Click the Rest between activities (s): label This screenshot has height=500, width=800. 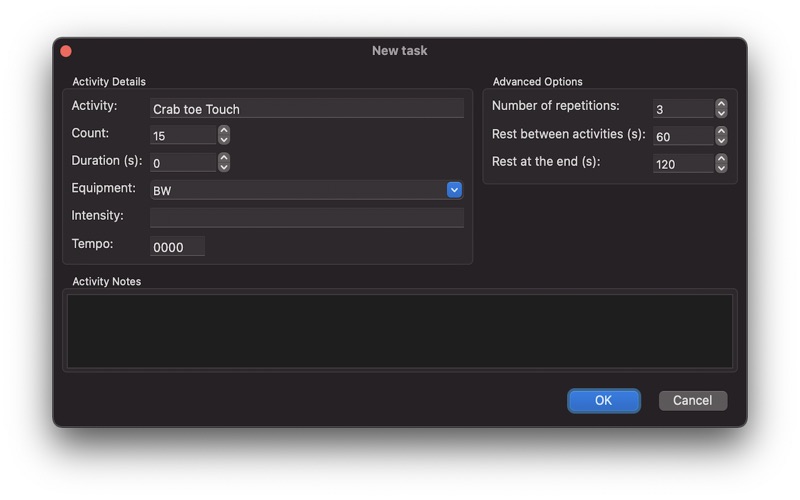(568, 134)
